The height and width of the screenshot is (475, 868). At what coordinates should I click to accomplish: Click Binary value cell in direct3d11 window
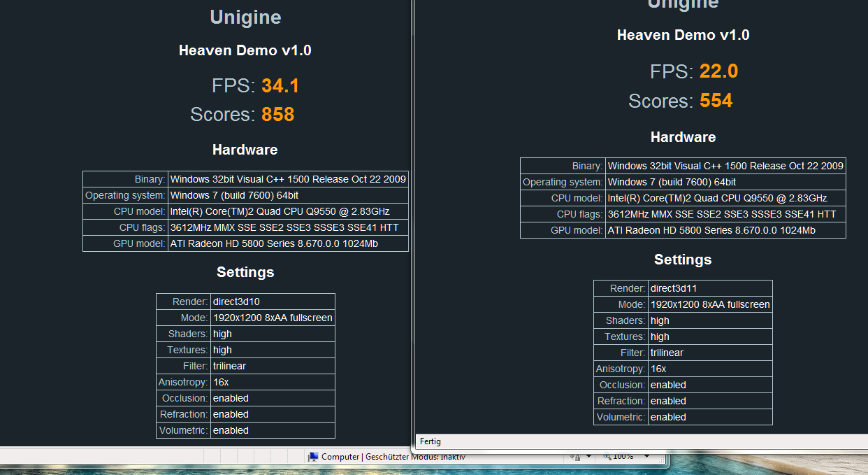pos(725,166)
